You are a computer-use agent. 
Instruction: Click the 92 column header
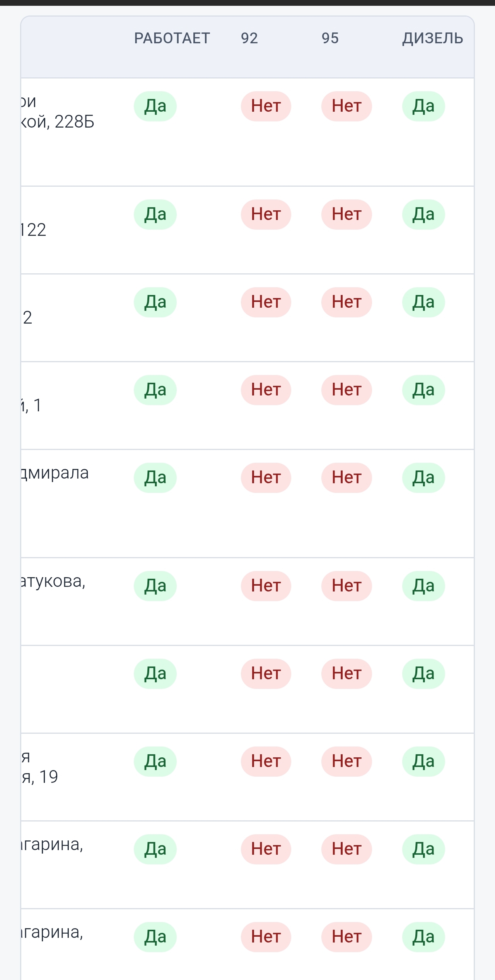pyautogui.click(x=249, y=38)
